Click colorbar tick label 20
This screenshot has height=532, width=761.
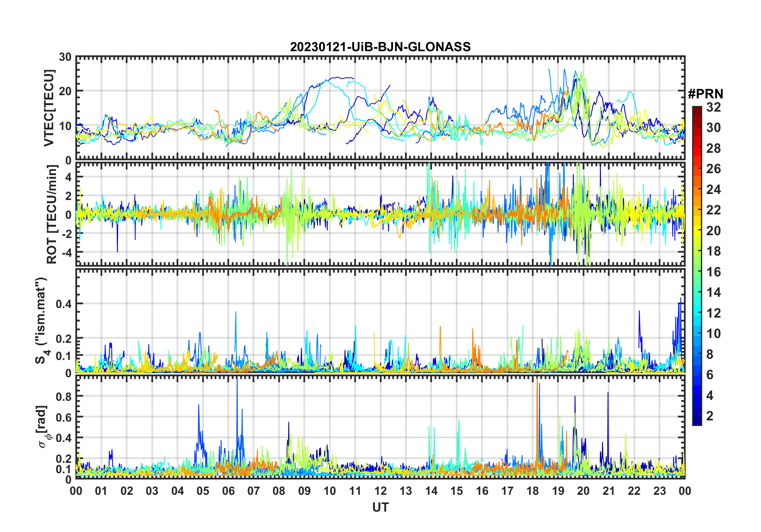click(713, 231)
